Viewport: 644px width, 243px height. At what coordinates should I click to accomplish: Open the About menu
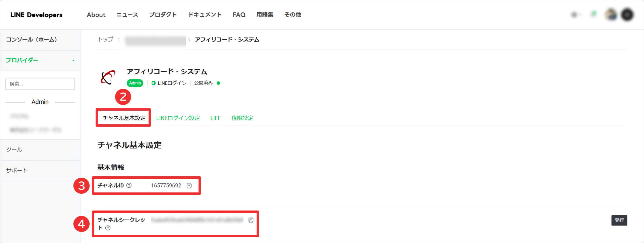pos(96,15)
